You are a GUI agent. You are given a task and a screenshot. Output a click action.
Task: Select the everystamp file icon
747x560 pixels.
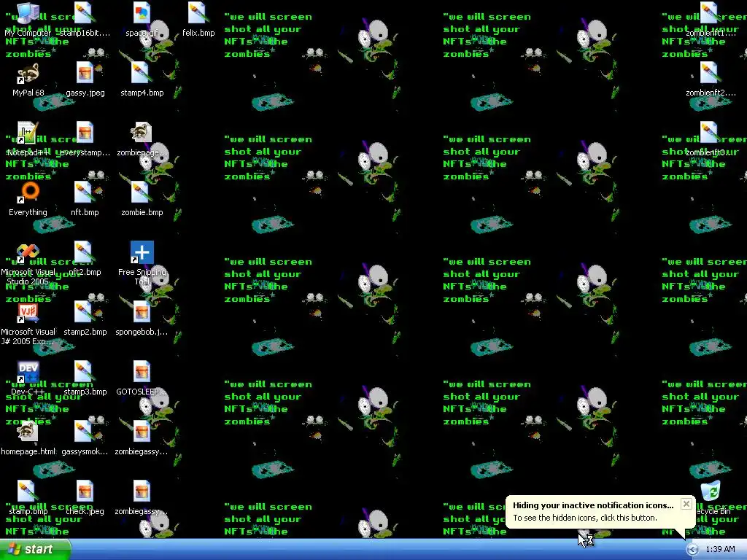85,133
